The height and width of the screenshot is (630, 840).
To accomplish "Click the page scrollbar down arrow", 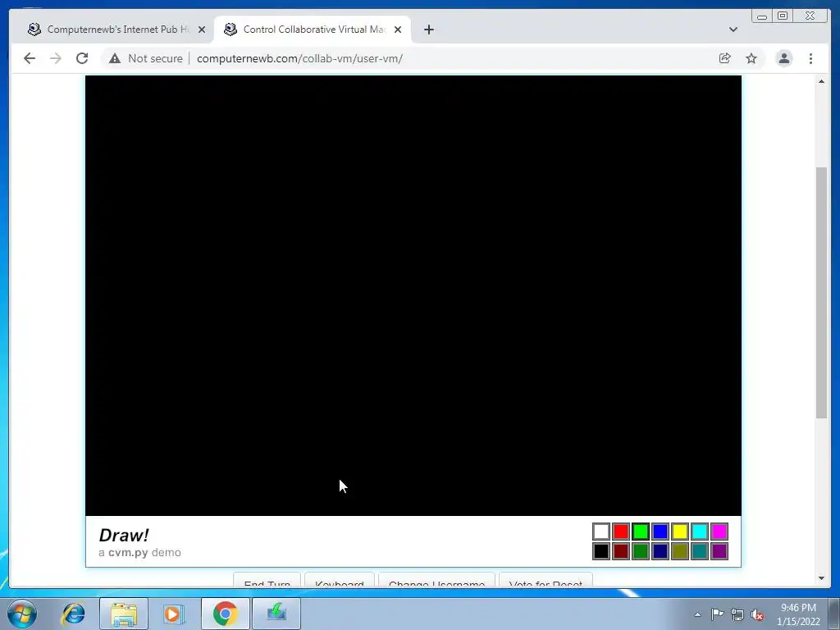I will pyautogui.click(x=821, y=578).
